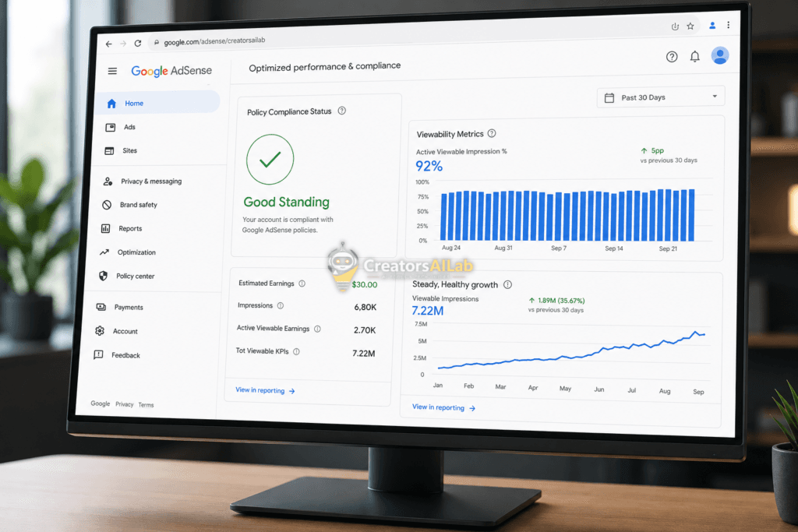
Task: Click View in reporting under earnings card
Action: pyautogui.click(x=265, y=390)
